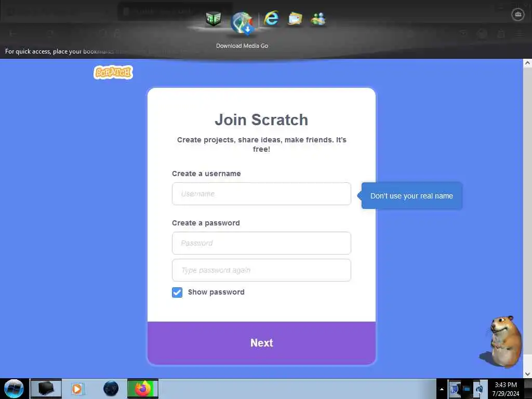Launch the Download Media Go dock icon
This screenshot has height=399, width=532.
pyautogui.click(x=242, y=23)
